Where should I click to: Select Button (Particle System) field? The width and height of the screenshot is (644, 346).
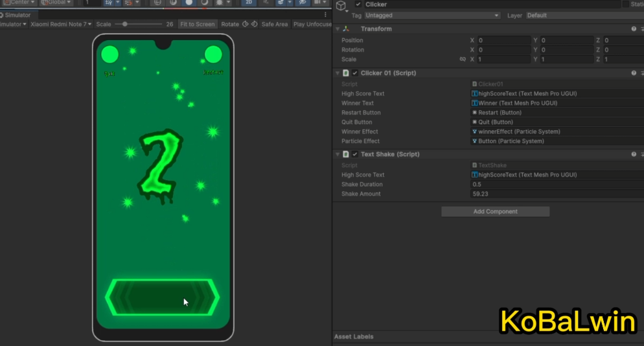[x=557, y=141]
